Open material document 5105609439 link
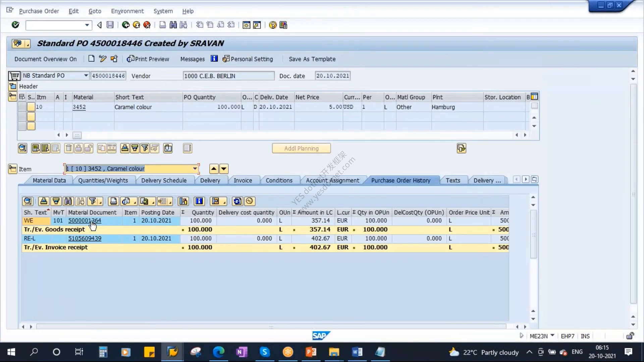The height and width of the screenshot is (362, 644). tap(85, 238)
